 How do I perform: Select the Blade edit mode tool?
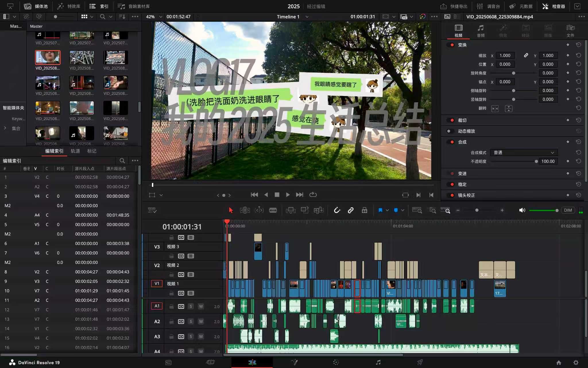click(273, 210)
